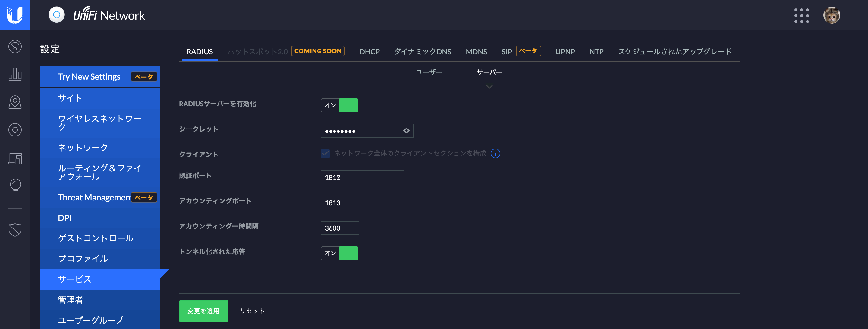Open the ダイナミックDNS tab
This screenshot has height=329, width=868.
[x=423, y=52]
